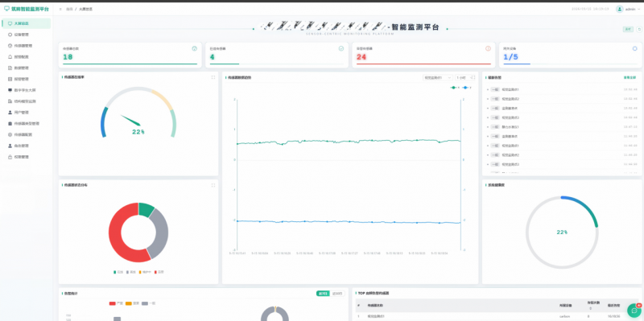Click the gauge icon on the sensor total card
Image resolution: width=644 pixels, height=321 pixels.
(194, 48)
